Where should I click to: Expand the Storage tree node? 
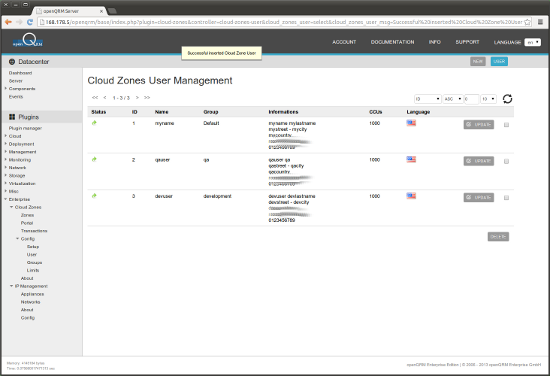click(6, 175)
